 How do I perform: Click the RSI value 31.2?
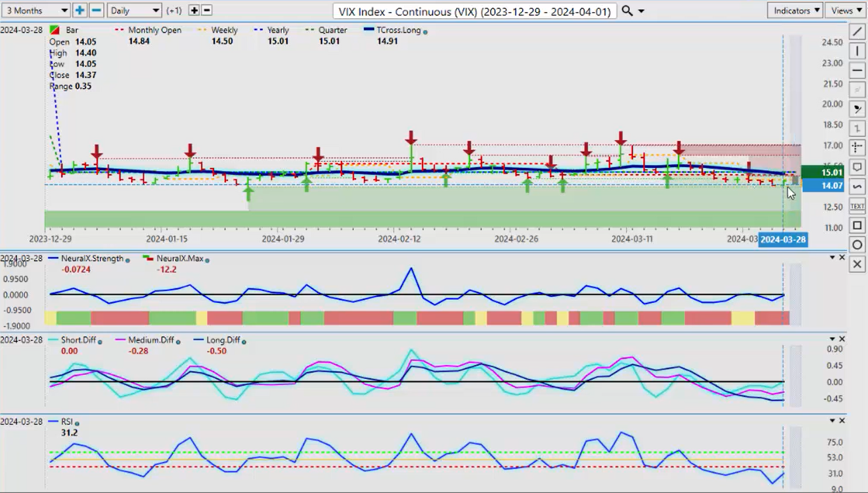(x=69, y=433)
